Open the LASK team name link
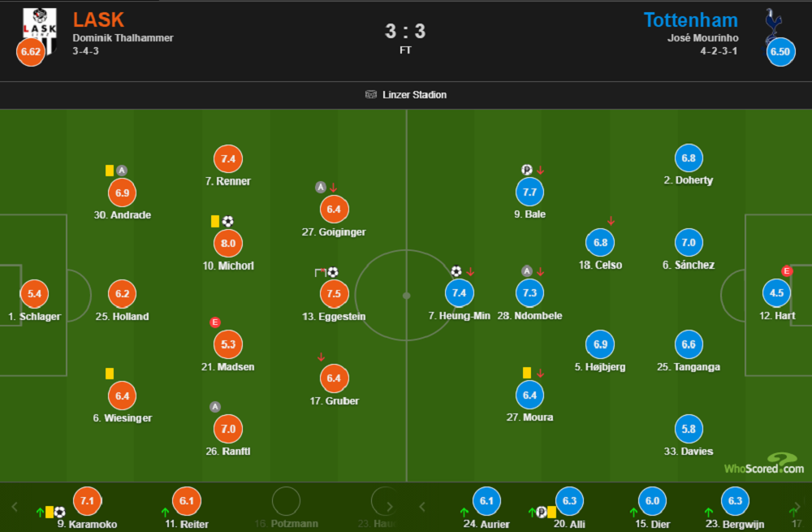This screenshot has height=532, width=812. coord(98,19)
